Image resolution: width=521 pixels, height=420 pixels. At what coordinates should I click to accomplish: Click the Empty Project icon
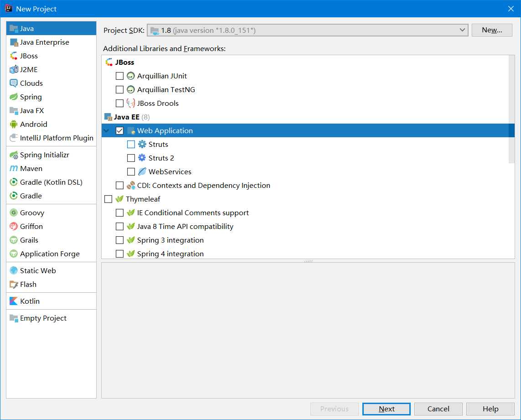(x=14, y=318)
